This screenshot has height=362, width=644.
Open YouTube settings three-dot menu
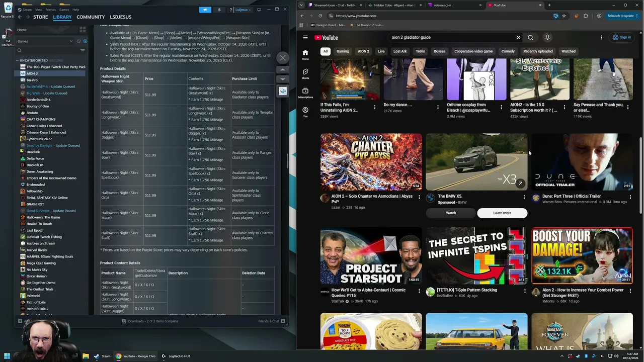[601, 37]
